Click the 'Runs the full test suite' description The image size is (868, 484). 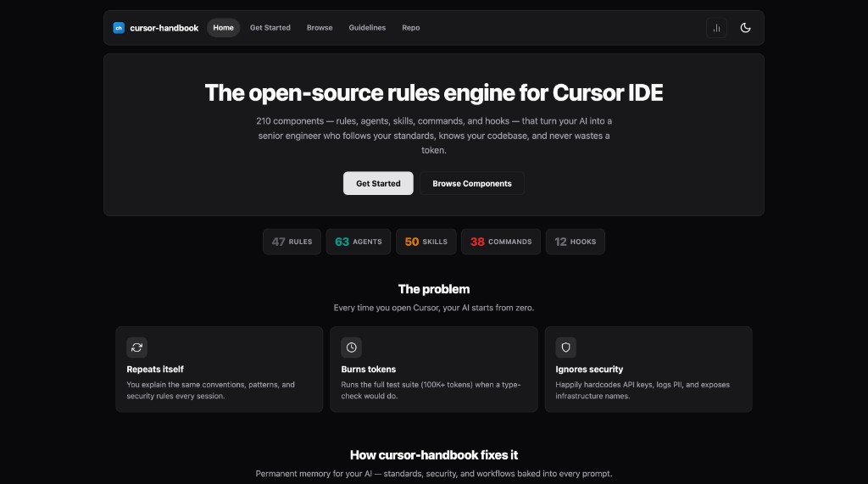pos(431,391)
